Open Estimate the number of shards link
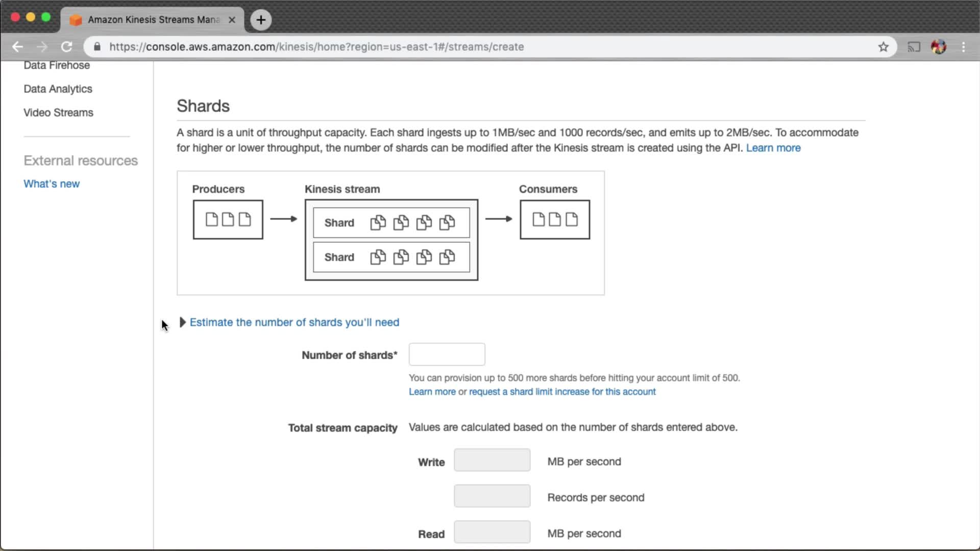The height and width of the screenshot is (551, 980). click(x=294, y=322)
